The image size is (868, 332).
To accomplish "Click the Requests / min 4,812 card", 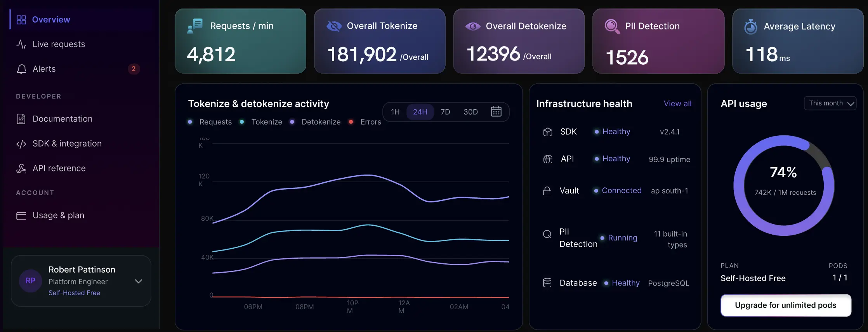I will click(x=240, y=41).
